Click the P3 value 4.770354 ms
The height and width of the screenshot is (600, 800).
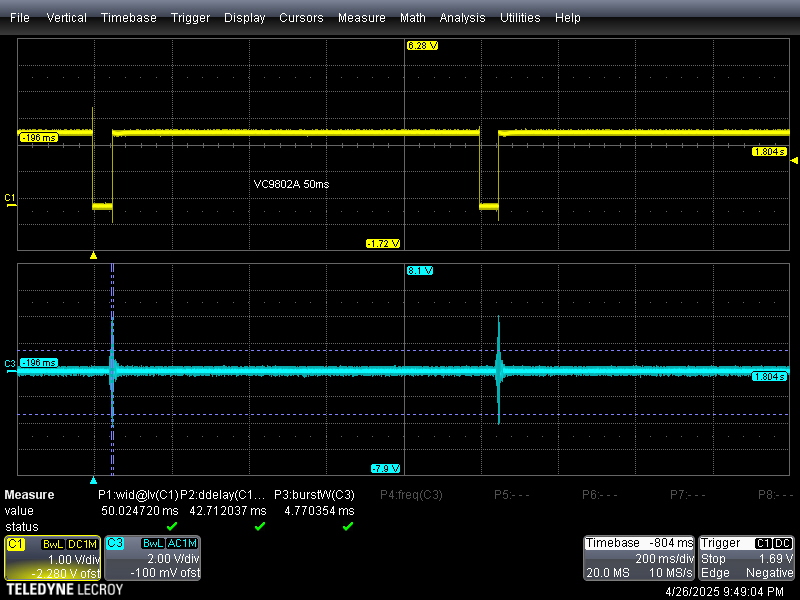[319, 511]
